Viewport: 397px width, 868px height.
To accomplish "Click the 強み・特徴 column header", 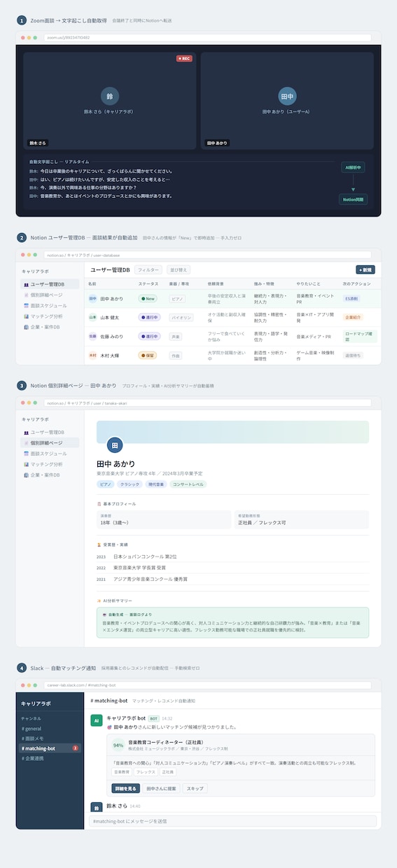I will (x=263, y=283).
